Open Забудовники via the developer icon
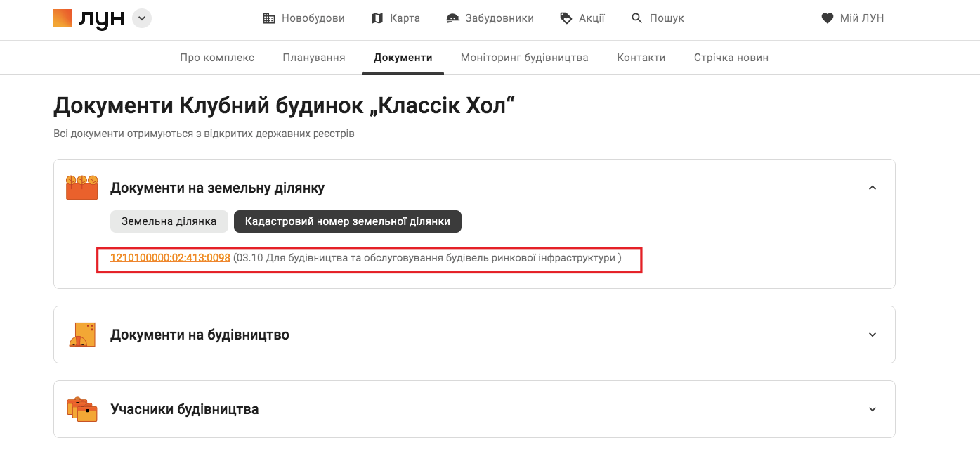Screen dimensions: 980x452 coord(452,18)
